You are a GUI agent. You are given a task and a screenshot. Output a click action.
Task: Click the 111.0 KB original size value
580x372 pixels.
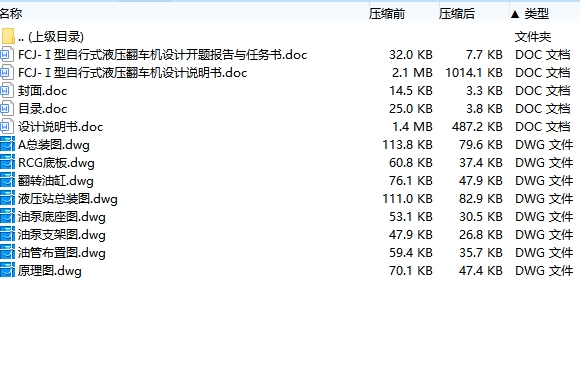click(x=407, y=199)
